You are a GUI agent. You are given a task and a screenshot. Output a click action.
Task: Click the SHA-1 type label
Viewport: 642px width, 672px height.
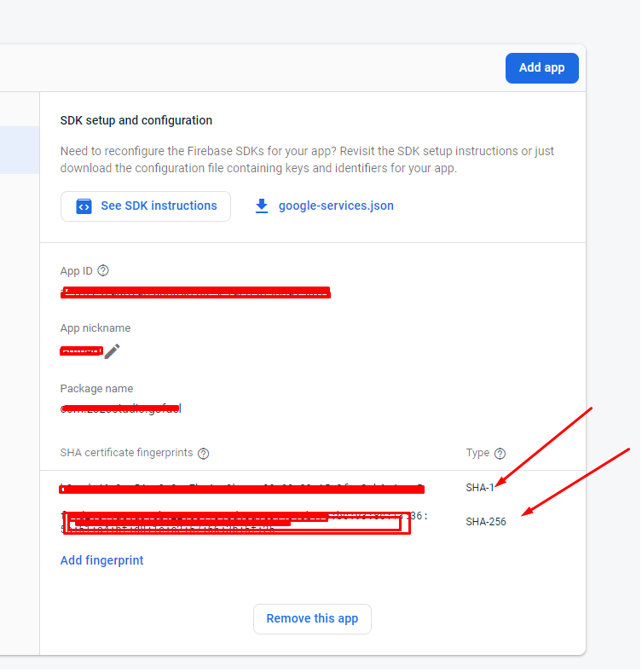point(480,488)
